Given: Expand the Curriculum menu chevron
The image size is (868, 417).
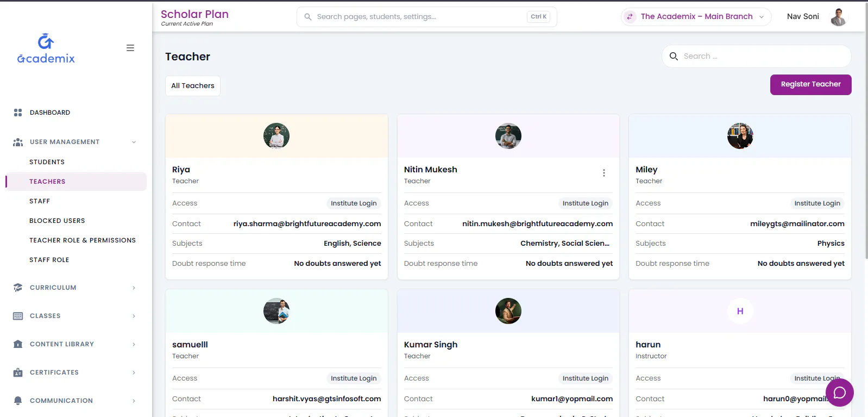Looking at the screenshot, I should coord(134,288).
